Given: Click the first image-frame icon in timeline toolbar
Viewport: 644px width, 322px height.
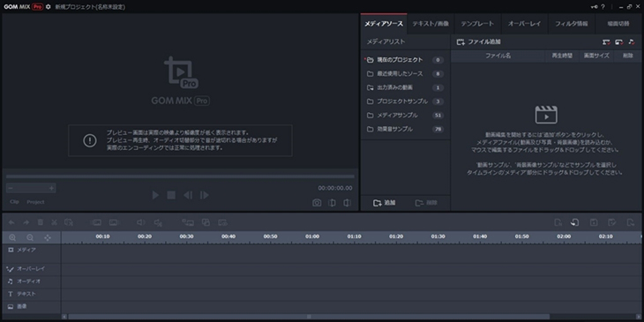Looking at the screenshot, I should tap(97, 222).
